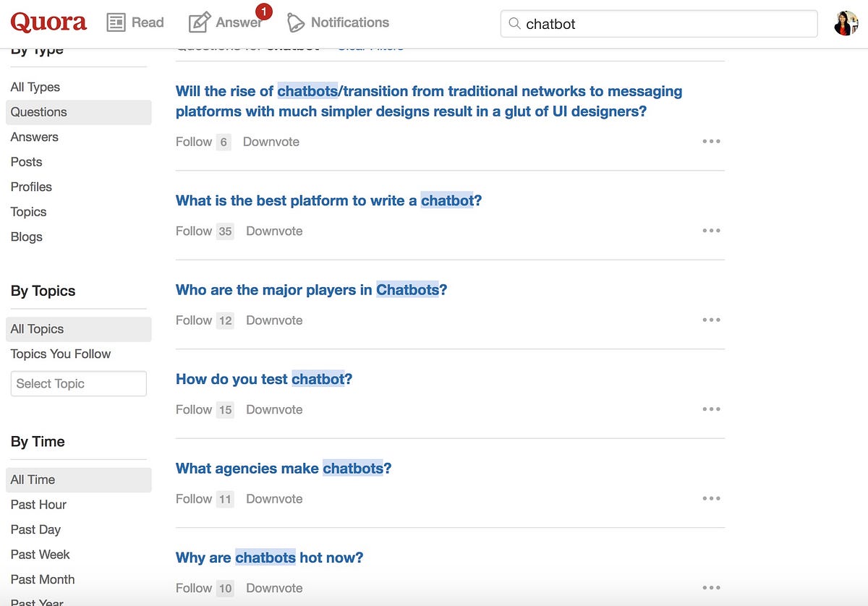
Task: Click the By Topics section heading
Action: click(43, 291)
